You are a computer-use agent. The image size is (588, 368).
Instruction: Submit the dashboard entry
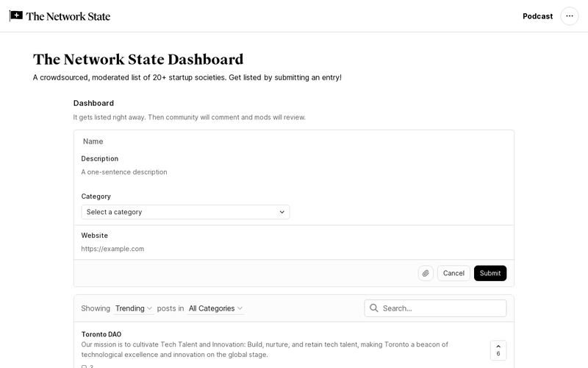click(x=490, y=273)
